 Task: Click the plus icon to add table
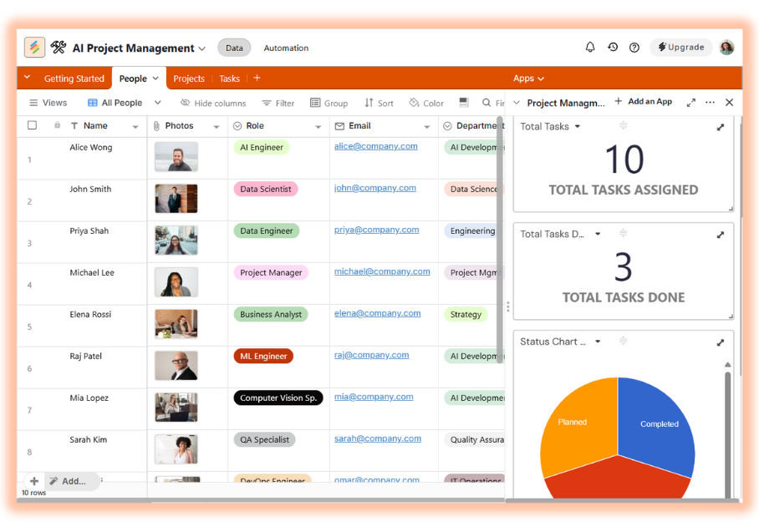coord(257,79)
